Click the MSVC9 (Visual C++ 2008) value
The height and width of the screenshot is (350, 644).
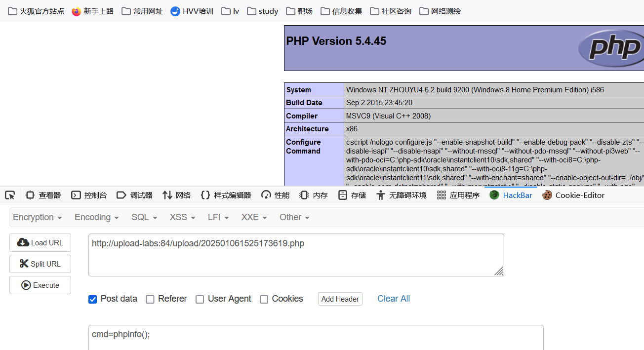coord(388,116)
